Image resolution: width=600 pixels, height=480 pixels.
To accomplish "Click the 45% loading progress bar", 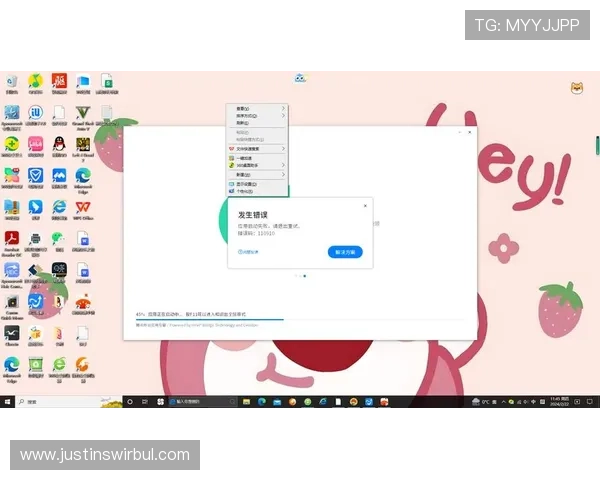I will click(x=210, y=318).
